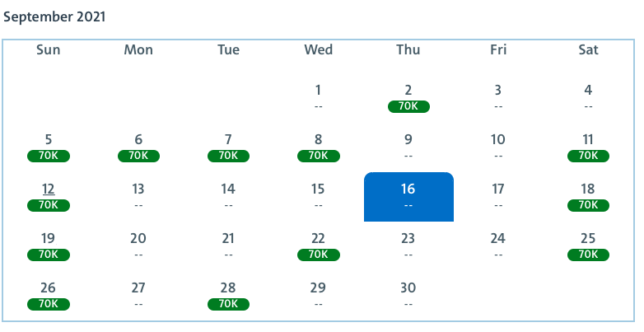The height and width of the screenshot is (332, 644).
Task: Select September 2 with 70K fare
Action: coord(408,97)
